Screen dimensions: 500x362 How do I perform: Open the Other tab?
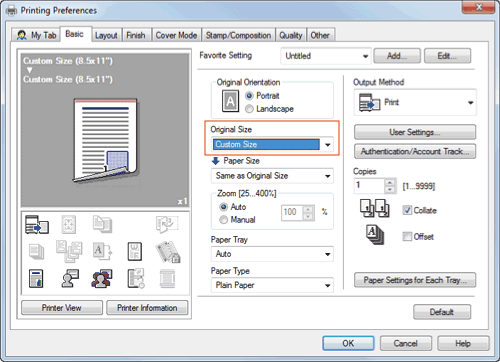pos(320,35)
